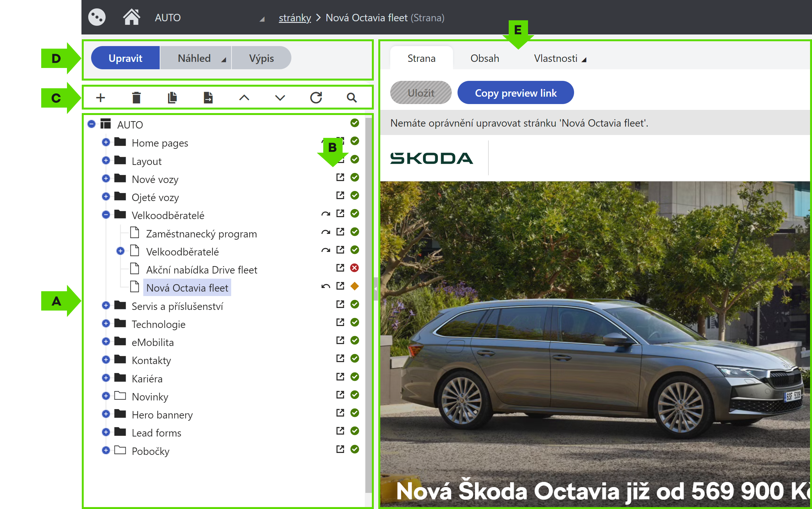
Task: Click the trash delete icon in toolbar
Action: 136,98
